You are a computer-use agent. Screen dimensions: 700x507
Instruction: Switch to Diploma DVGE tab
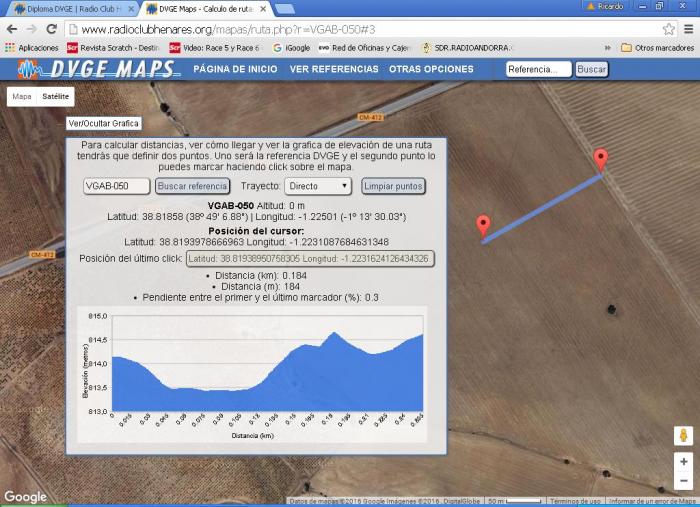pyautogui.click(x=74, y=8)
